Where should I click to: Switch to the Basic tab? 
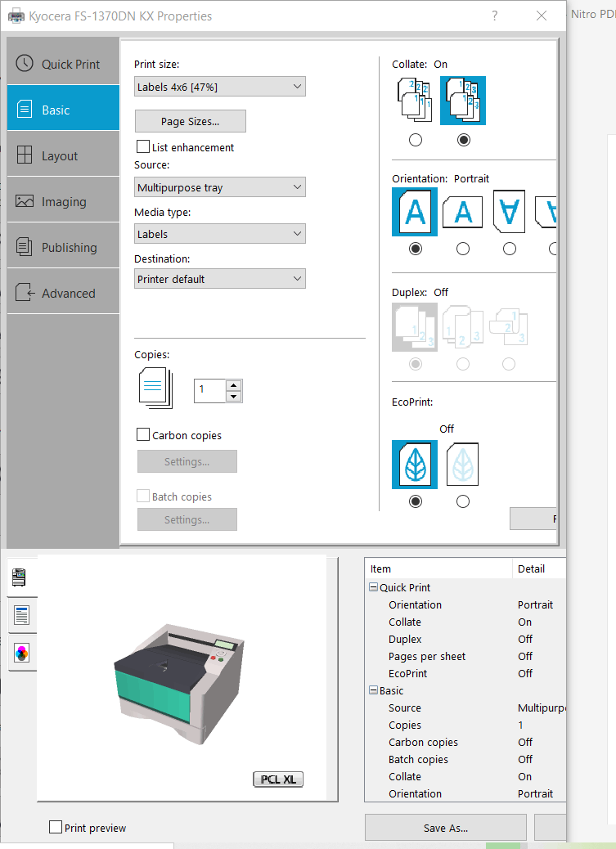click(63, 108)
